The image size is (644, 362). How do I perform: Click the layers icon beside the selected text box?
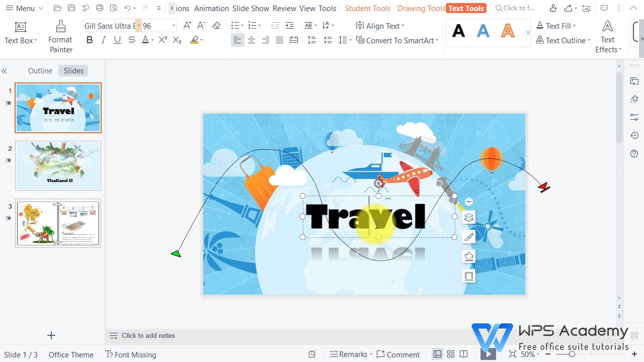[468, 217]
